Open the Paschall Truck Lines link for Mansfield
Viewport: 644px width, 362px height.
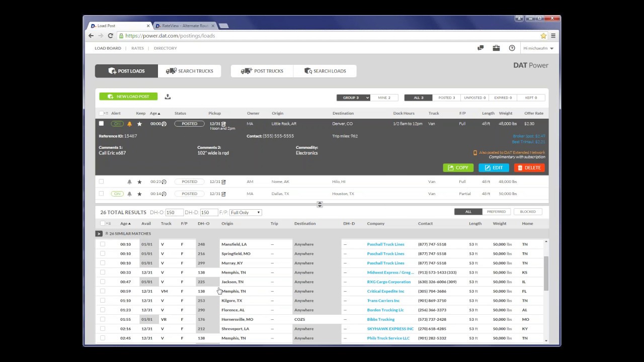(x=386, y=244)
